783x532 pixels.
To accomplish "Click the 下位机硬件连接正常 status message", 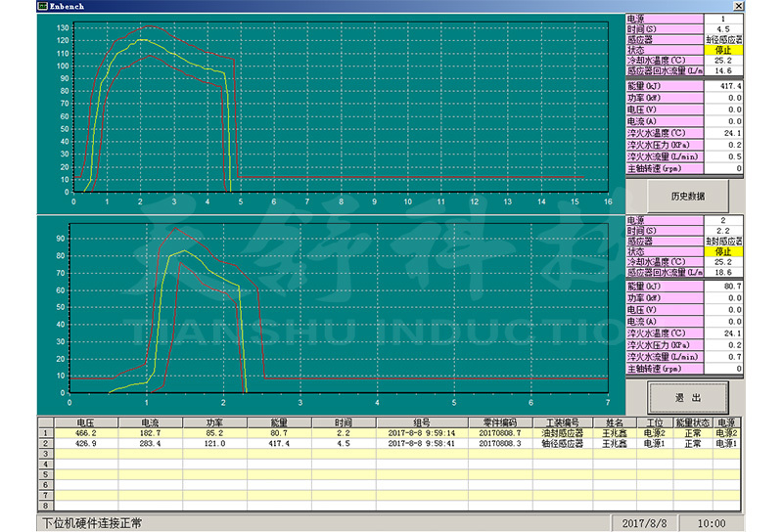I will [x=92, y=523].
